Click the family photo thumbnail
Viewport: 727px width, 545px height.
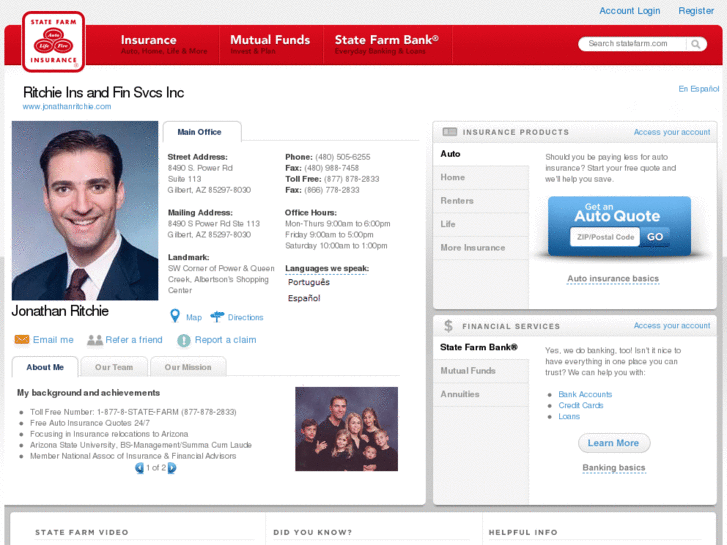pos(346,429)
